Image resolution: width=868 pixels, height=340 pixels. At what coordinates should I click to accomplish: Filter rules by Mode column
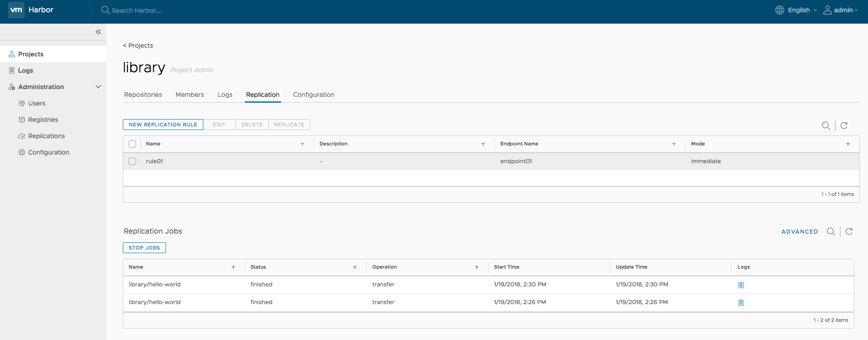click(x=848, y=145)
